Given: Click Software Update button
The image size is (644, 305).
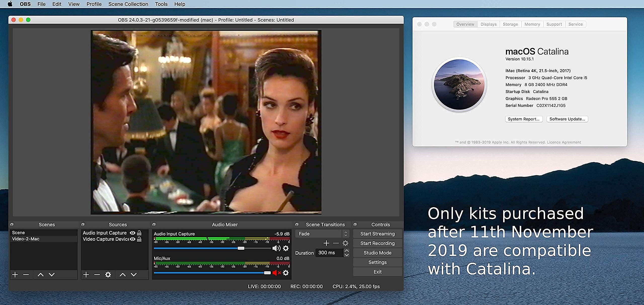Looking at the screenshot, I should click(567, 119).
